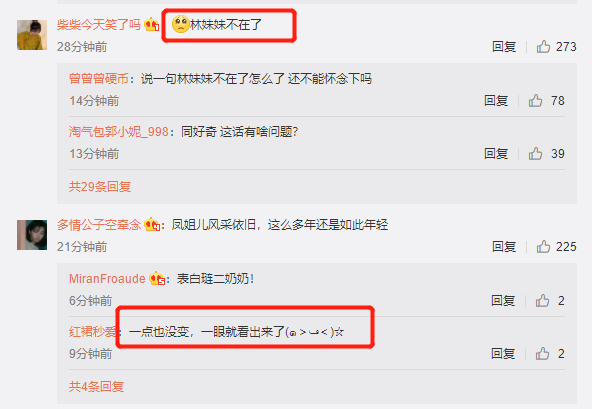Reply to 曾曾曾硬币's comment
Image resolution: width=592 pixels, height=409 pixels.
pos(496,101)
